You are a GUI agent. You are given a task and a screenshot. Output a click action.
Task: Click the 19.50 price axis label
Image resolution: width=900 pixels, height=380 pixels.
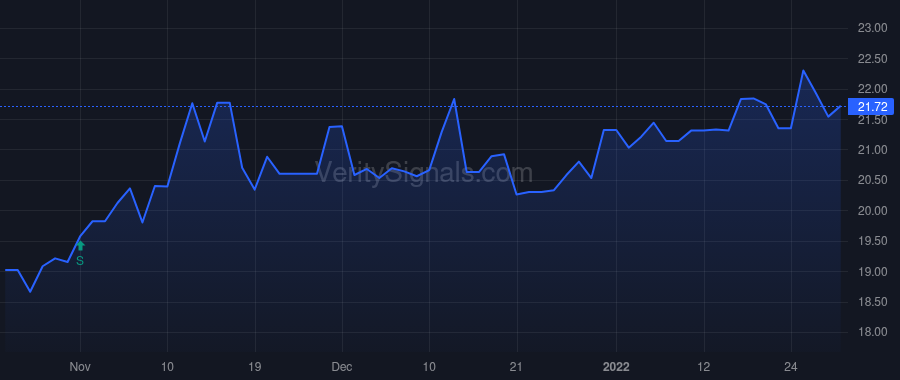coord(871,241)
